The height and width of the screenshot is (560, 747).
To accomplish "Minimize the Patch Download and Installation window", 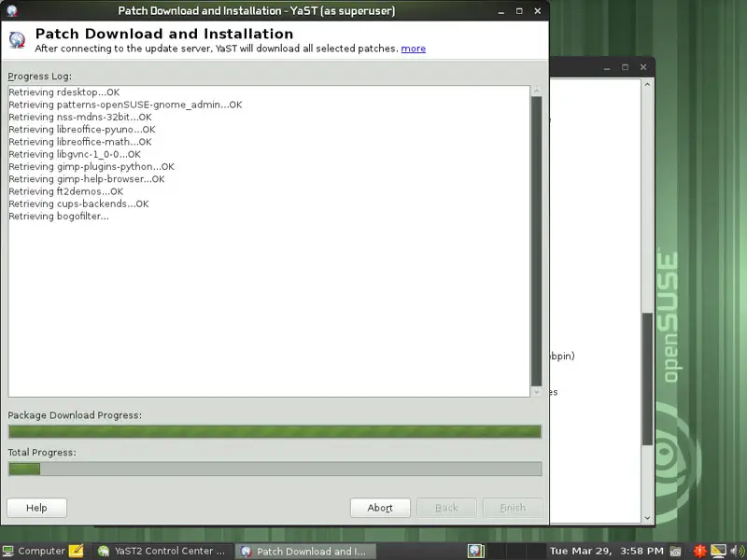I will (x=500, y=11).
